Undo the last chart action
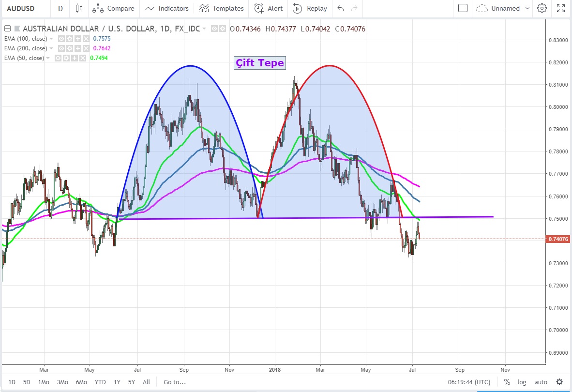 [341, 8]
